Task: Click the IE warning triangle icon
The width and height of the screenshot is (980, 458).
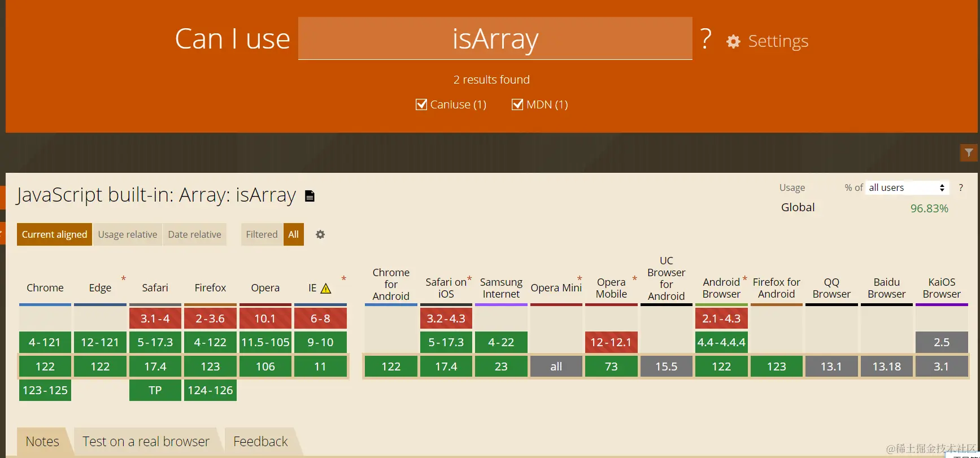Action: [326, 289]
